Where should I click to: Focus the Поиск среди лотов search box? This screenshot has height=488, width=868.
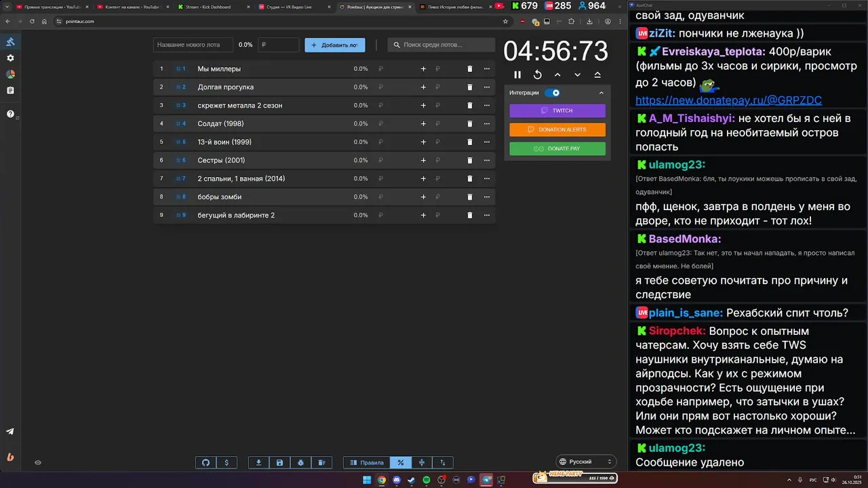tap(441, 45)
